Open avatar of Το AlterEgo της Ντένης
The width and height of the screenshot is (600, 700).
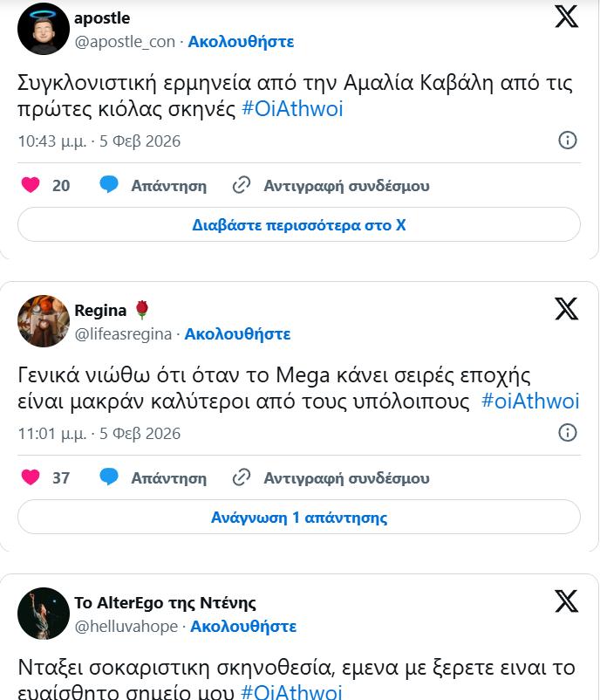click(x=44, y=614)
